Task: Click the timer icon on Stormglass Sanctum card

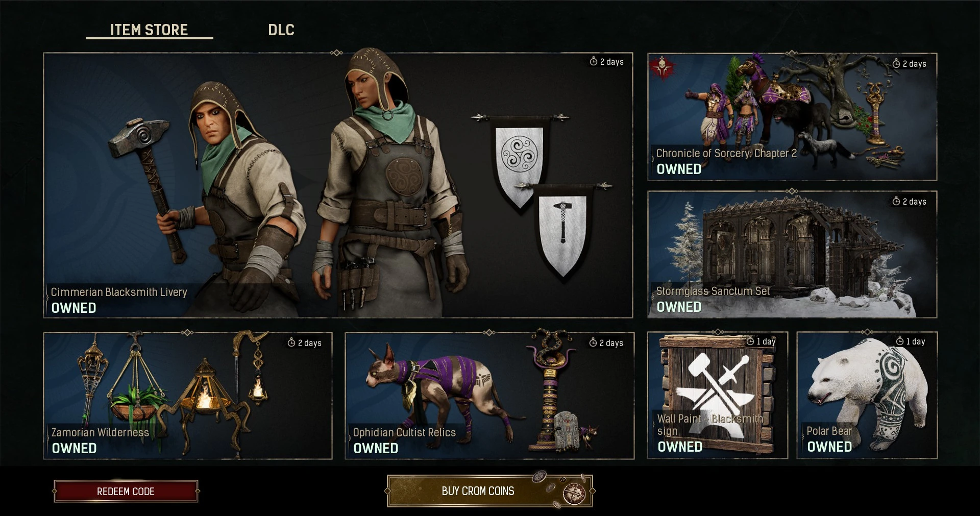Action: (896, 201)
